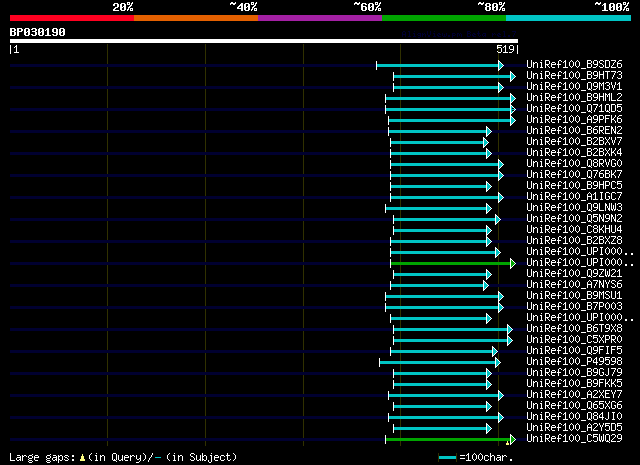Select the UniRef100_A2Y5D5 label
Image resolution: width=640 pixels, height=465 pixels.
574,428
